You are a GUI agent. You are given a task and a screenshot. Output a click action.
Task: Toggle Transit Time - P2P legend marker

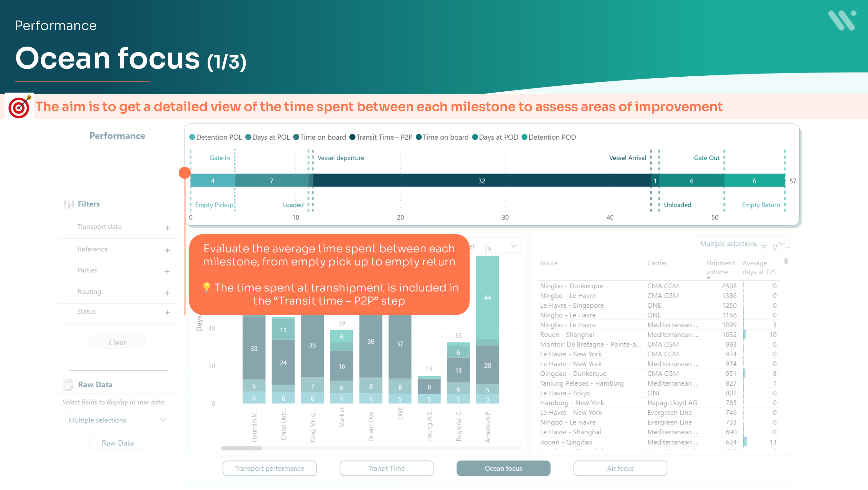click(x=352, y=137)
